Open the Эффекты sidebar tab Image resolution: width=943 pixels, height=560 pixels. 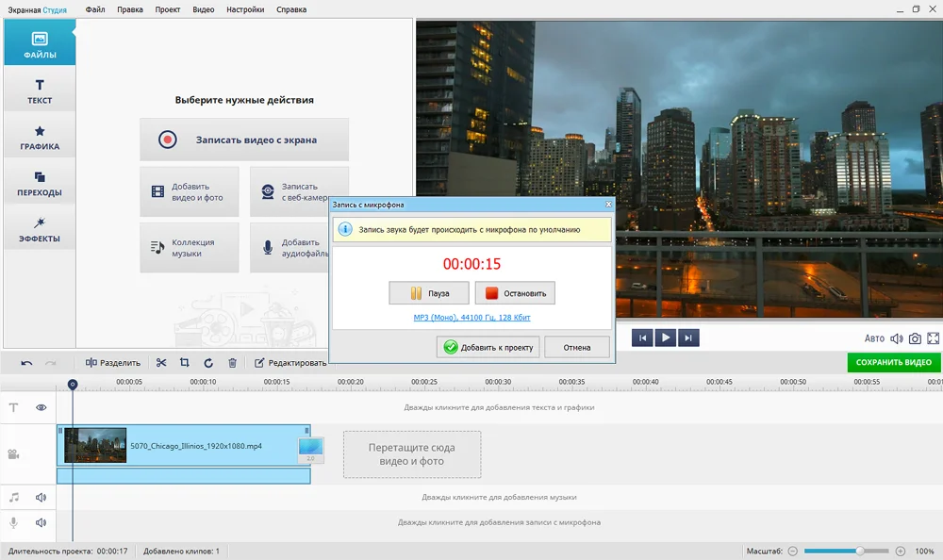pos(40,230)
